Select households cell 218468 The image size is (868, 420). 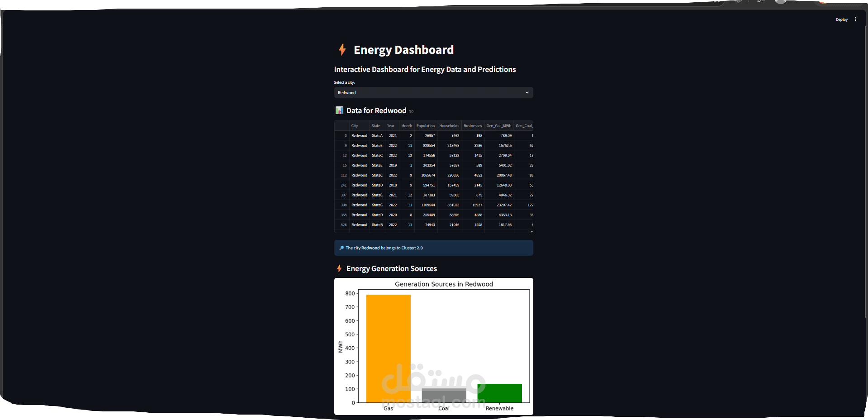pos(449,146)
